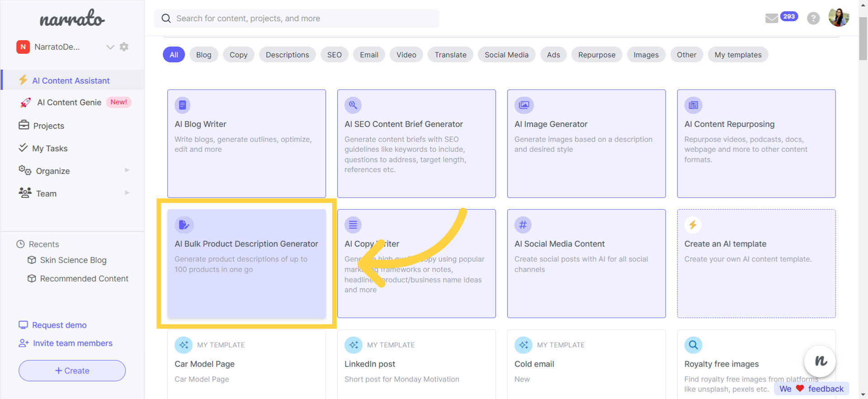Open the Narrato chat widget bubble
868x399 pixels.
tap(820, 361)
